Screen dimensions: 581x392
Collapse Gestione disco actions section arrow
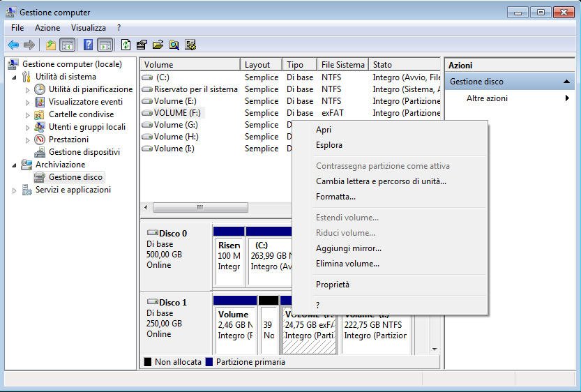pos(566,82)
